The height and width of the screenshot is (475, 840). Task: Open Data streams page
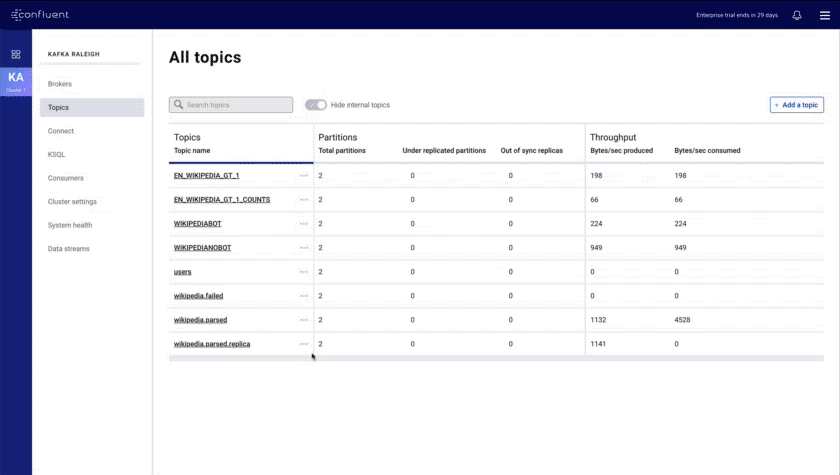(x=69, y=249)
